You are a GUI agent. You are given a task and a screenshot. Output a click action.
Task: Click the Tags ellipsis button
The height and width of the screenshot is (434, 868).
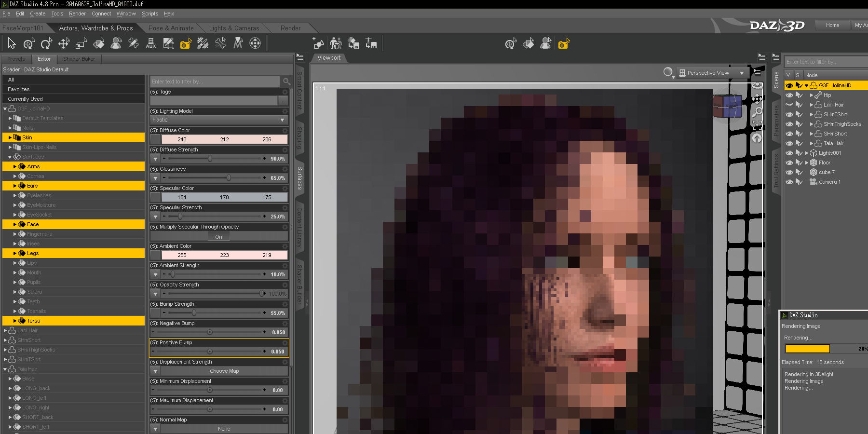point(284,101)
